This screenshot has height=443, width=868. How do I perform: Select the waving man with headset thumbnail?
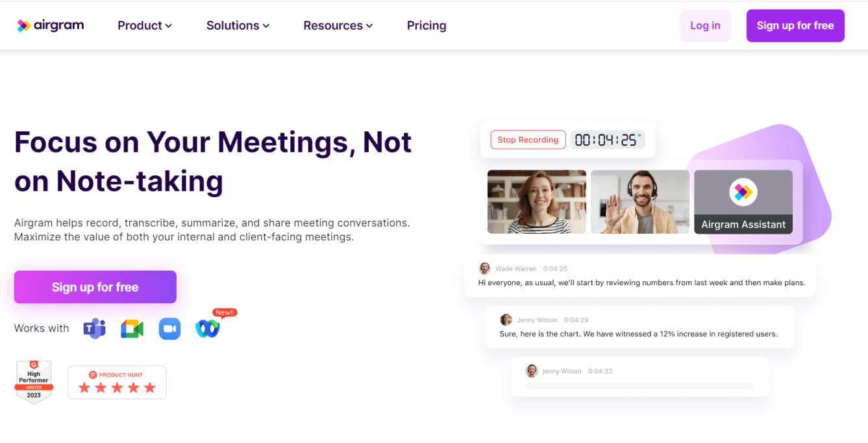pyautogui.click(x=639, y=202)
